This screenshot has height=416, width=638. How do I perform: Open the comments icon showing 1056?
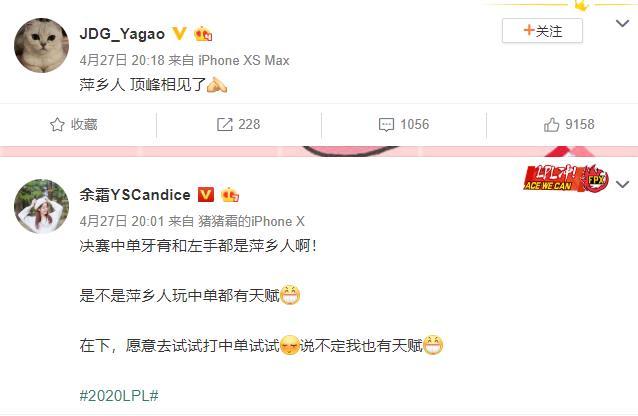pyautogui.click(x=386, y=125)
